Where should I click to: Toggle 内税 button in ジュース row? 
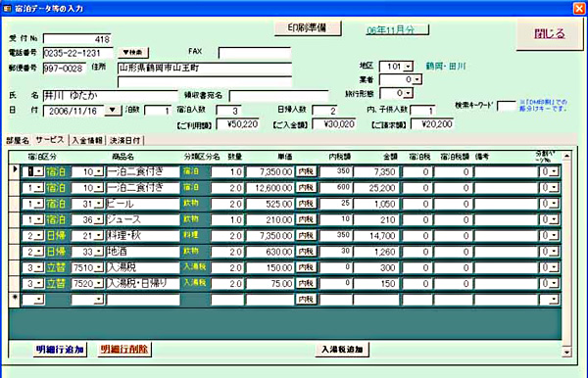tap(306, 219)
